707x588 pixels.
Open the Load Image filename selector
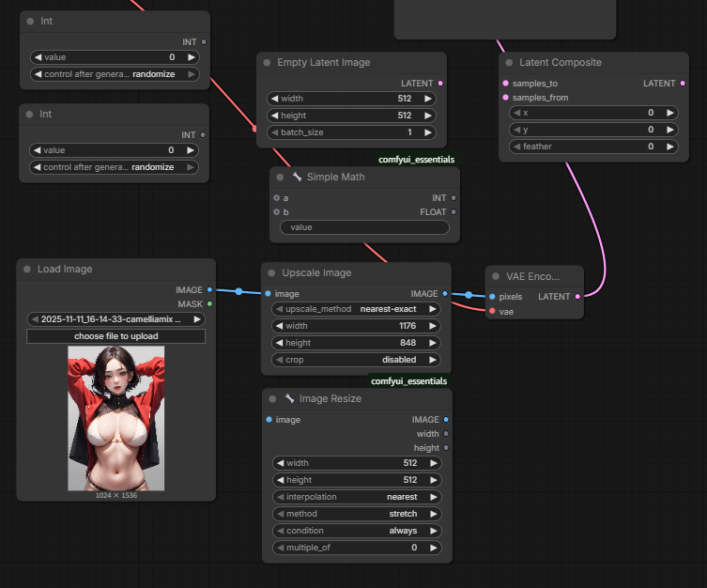click(115, 319)
